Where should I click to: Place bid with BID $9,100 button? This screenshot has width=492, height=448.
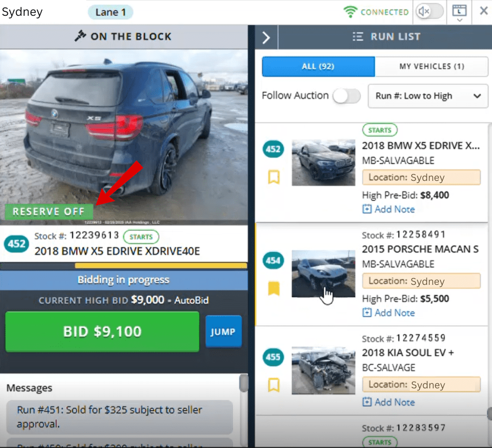click(x=102, y=332)
